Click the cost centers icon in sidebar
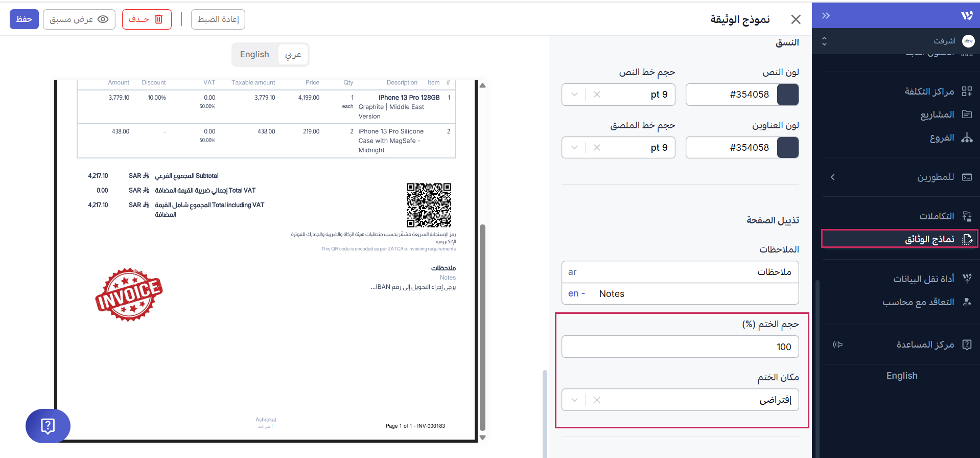 tap(966, 91)
